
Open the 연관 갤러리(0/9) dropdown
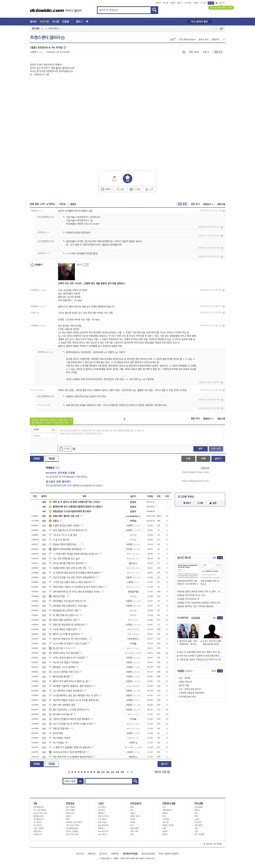[187, 39]
